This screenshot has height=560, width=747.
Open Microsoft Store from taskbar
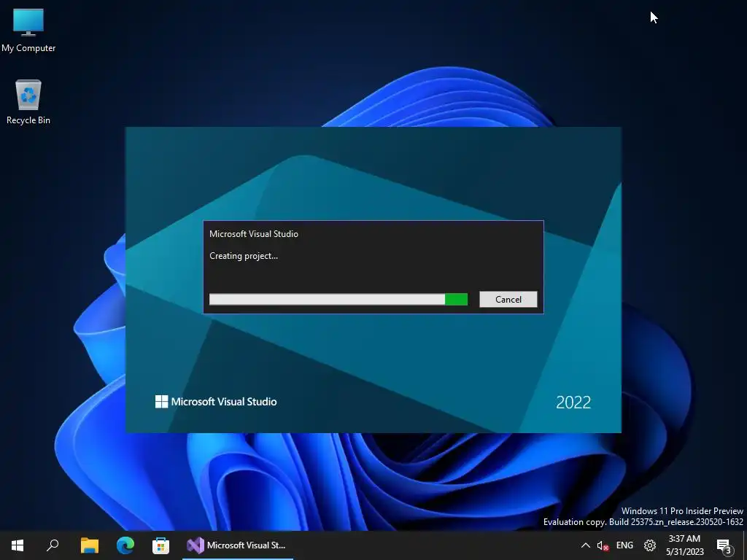tap(160, 545)
